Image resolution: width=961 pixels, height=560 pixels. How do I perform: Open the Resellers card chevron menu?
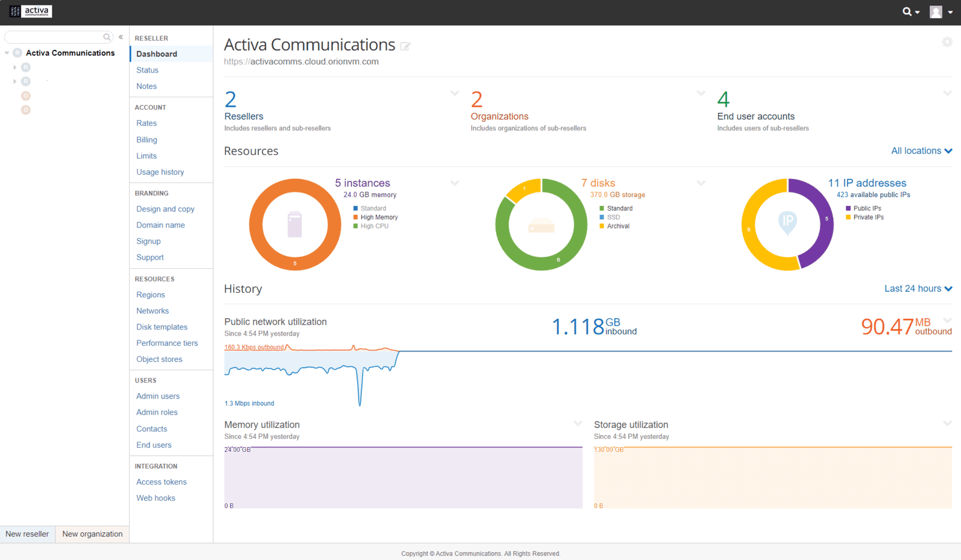[x=455, y=93]
